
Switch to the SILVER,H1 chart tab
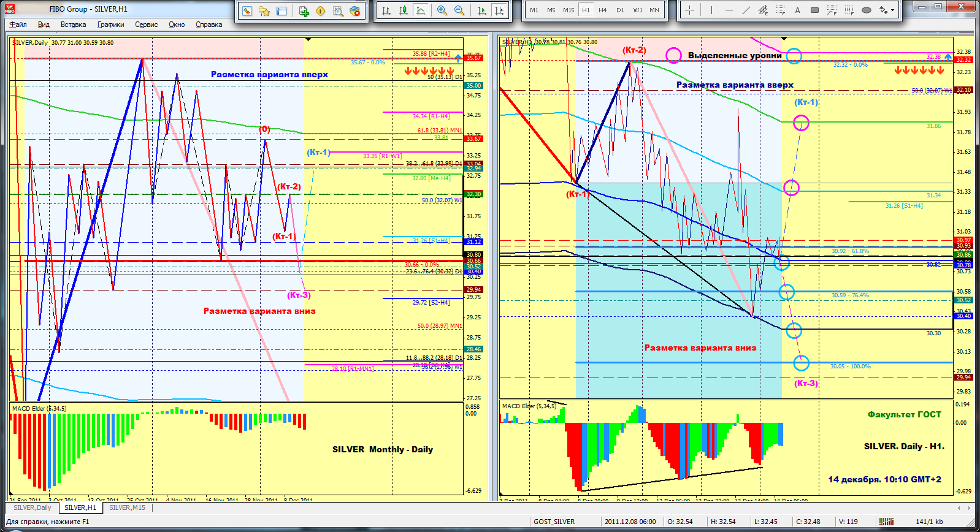[80, 507]
